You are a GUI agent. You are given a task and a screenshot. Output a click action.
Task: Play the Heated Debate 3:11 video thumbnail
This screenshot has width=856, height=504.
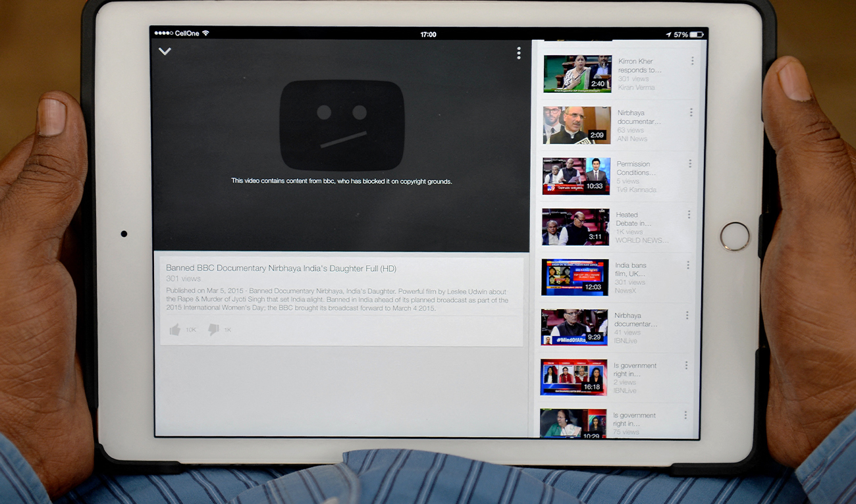point(575,227)
